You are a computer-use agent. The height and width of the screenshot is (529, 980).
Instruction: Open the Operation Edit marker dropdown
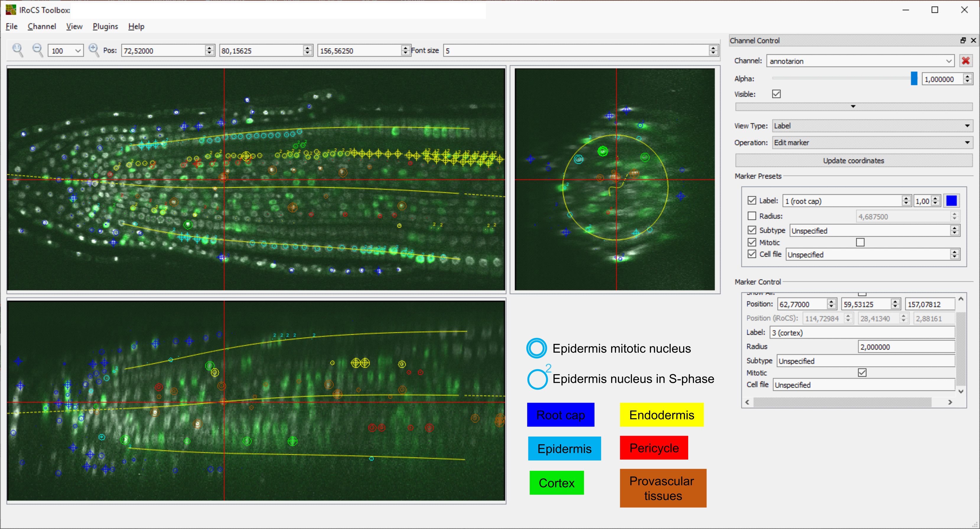872,143
